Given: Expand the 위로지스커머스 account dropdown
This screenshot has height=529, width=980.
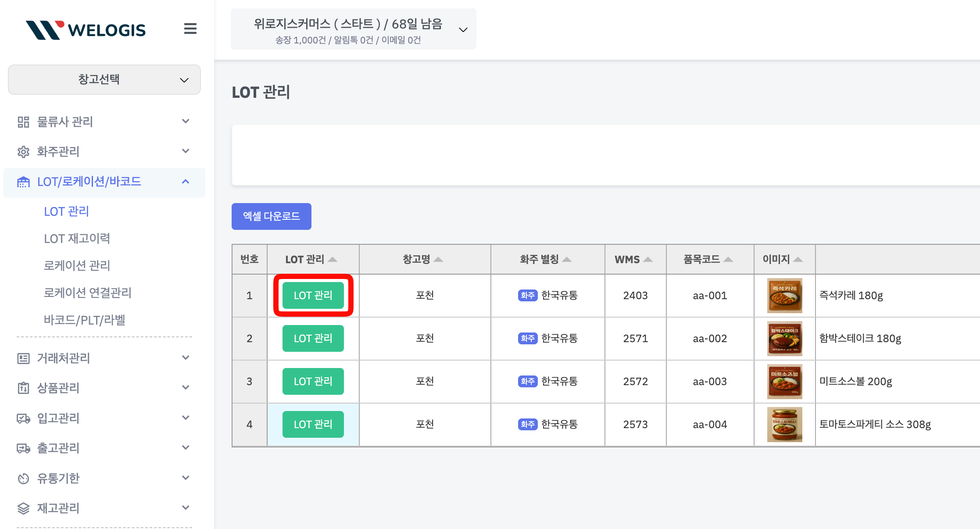Looking at the screenshot, I should click(x=463, y=30).
